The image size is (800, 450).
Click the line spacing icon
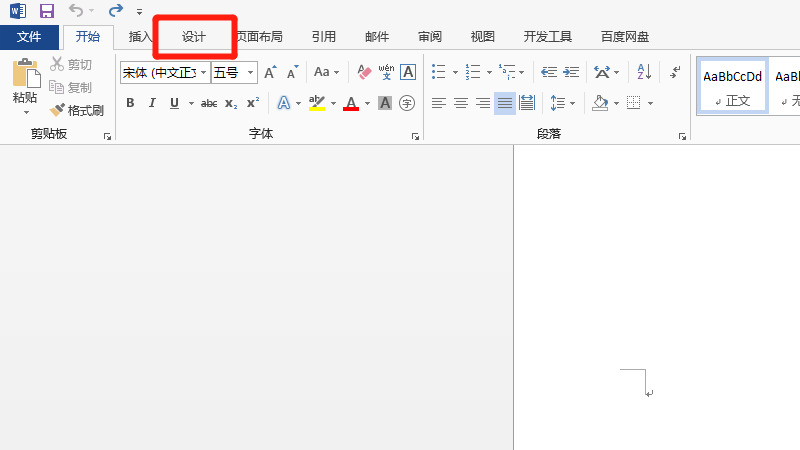tap(558, 103)
